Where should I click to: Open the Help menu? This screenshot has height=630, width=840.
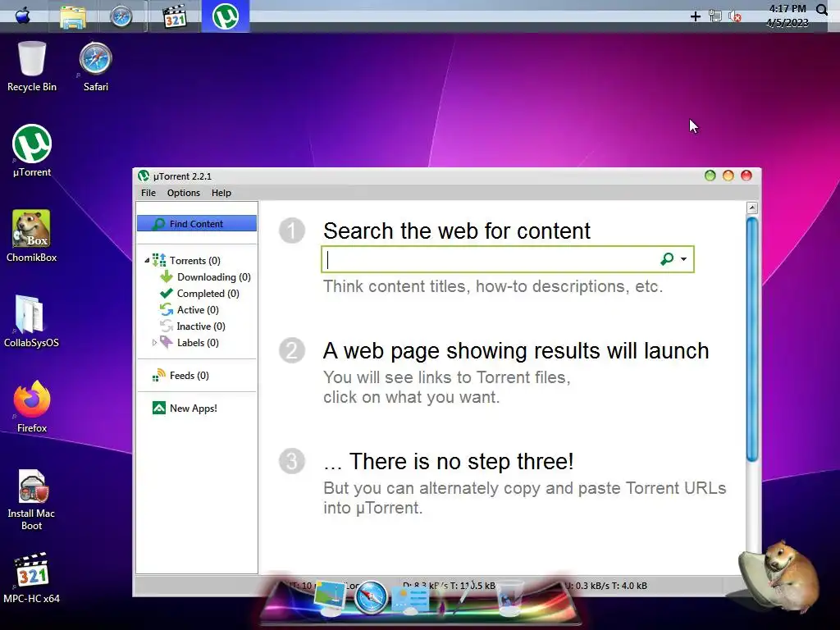tap(221, 193)
